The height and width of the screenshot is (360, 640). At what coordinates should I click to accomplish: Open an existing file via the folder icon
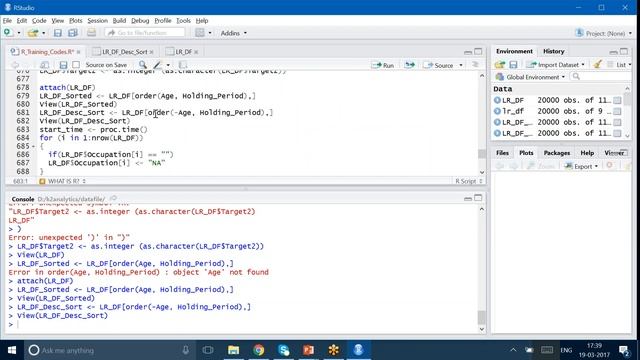[33, 33]
